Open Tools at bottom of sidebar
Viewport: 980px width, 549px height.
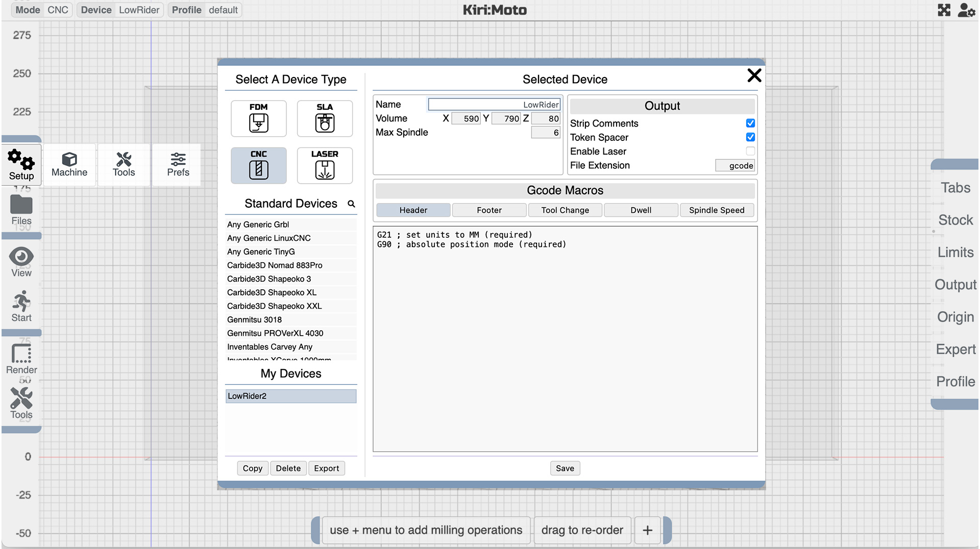point(21,404)
